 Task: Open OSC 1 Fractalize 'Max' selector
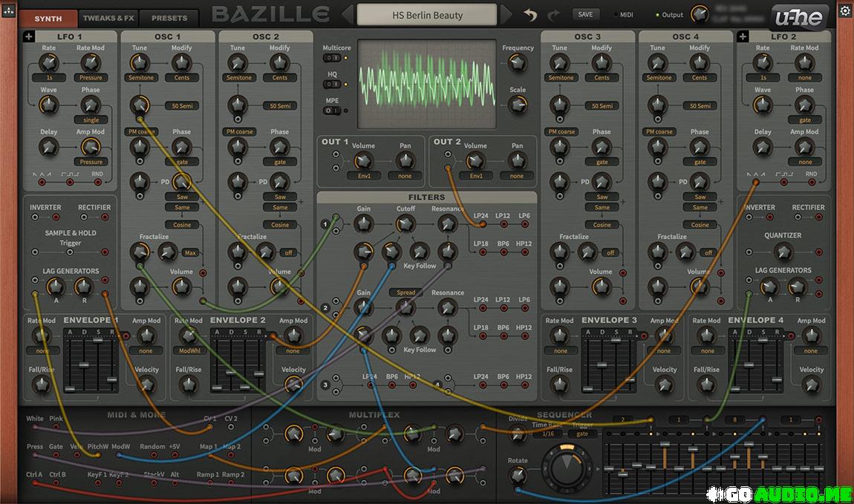[x=190, y=253]
